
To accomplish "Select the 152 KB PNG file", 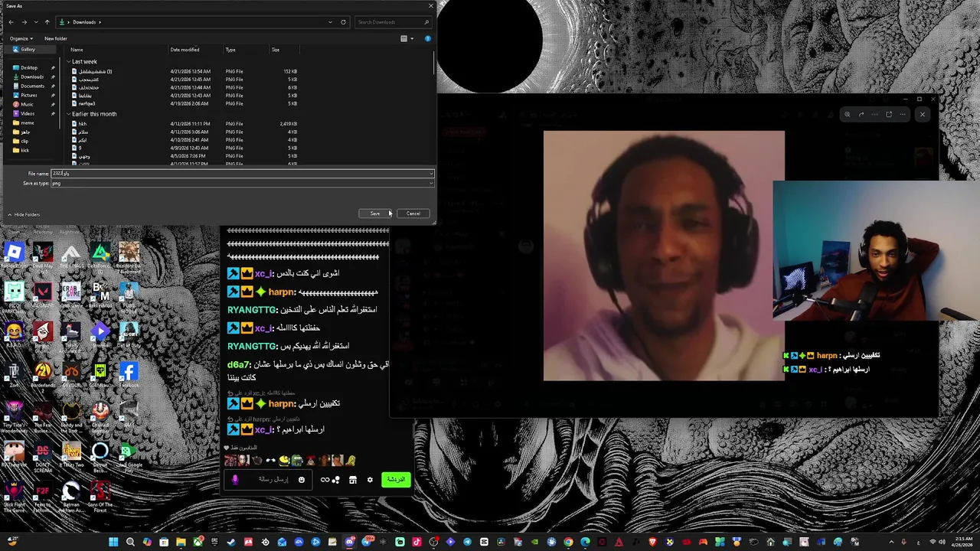I will click(x=184, y=71).
